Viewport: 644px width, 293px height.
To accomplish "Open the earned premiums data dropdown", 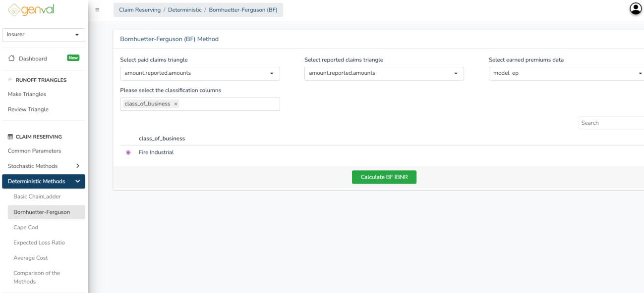I will coord(565,73).
